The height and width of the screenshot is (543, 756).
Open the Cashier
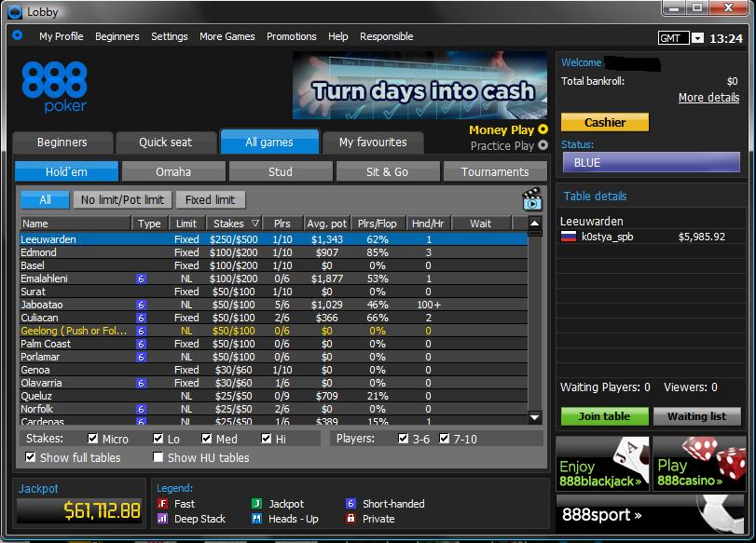click(x=605, y=122)
